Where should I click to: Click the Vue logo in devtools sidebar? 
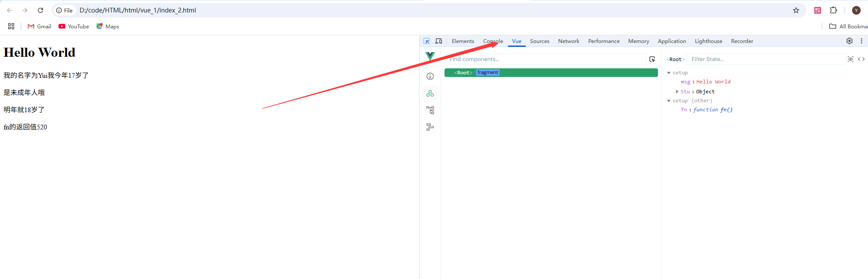(x=430, y=56)
